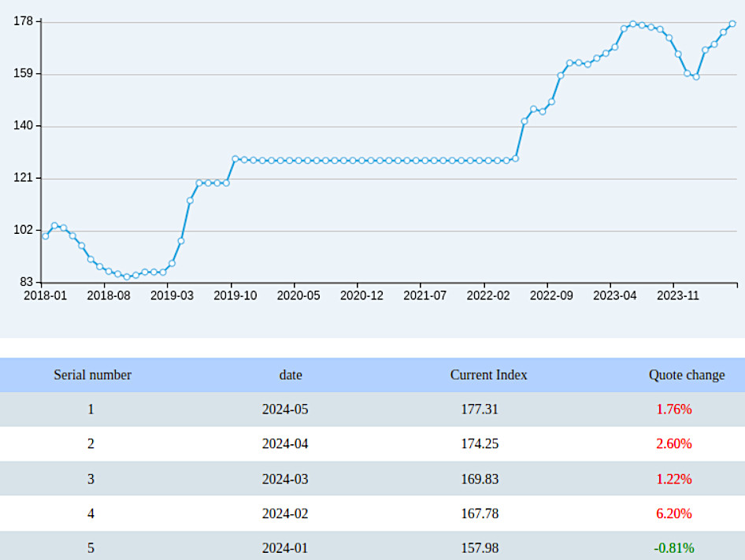
Task: Click the first data point at 2018-01
Action: [46, 235]
